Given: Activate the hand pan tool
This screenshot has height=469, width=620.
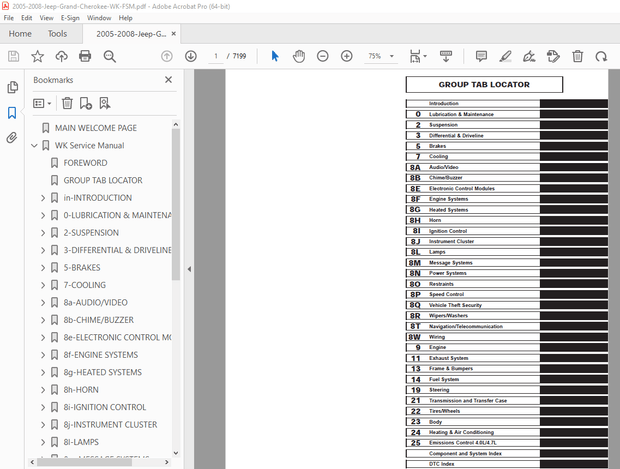Looking at the screenshot, I should coord(299,56).
